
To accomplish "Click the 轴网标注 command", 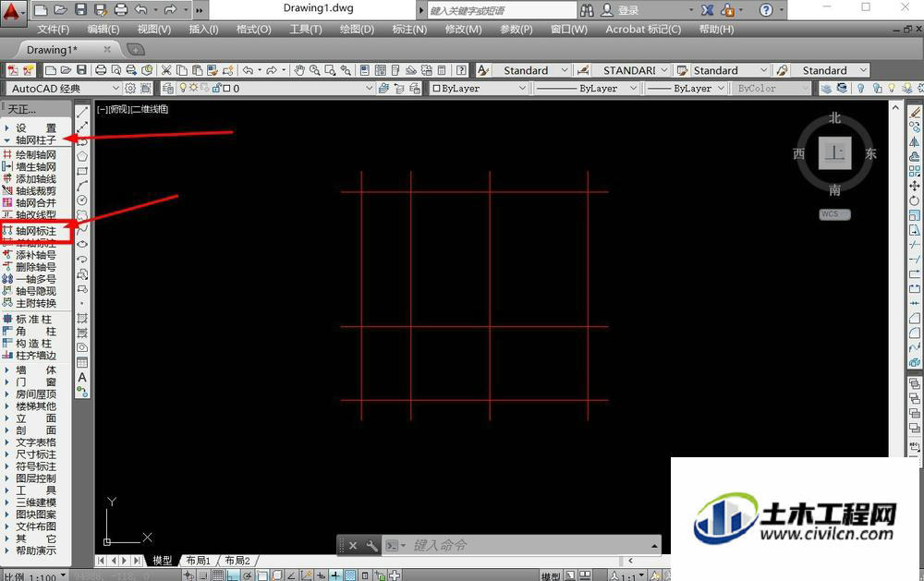I will tap(35, 231).
